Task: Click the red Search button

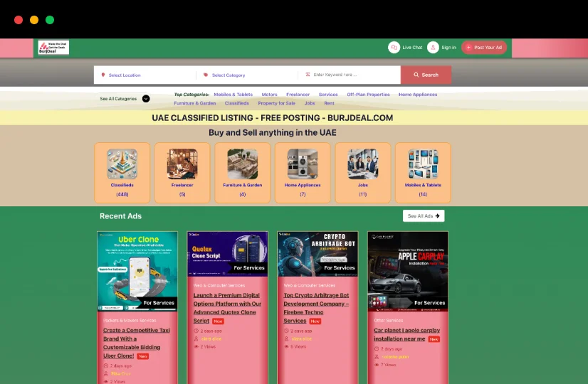Action: (x=426, y=75)
